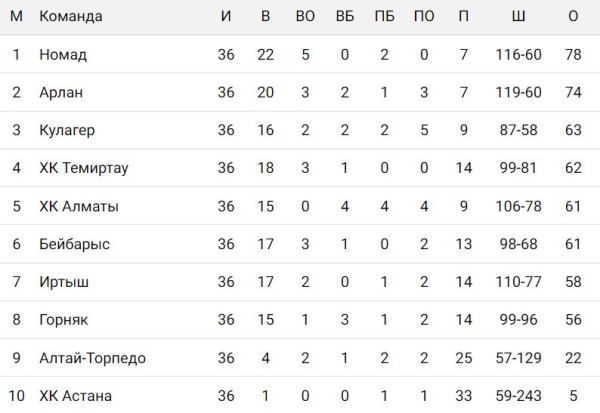Click the Команда column header
600x413 pixels.
[71, 17]
